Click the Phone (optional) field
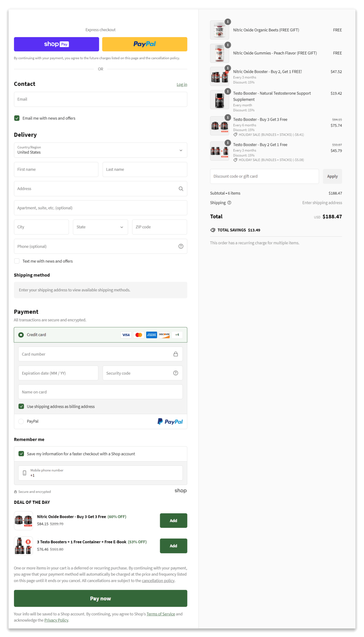Screen dimensions: 364x637 tap(100, 246)
